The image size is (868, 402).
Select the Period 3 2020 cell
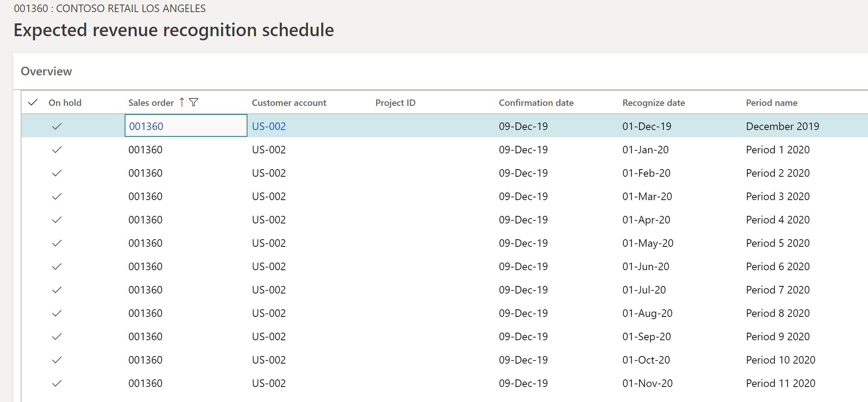coord(778,196)
